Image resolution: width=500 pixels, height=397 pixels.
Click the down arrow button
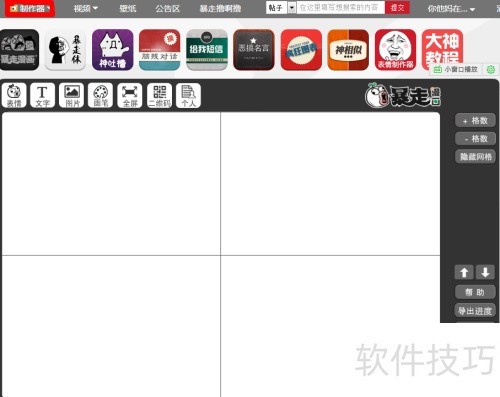485,272
